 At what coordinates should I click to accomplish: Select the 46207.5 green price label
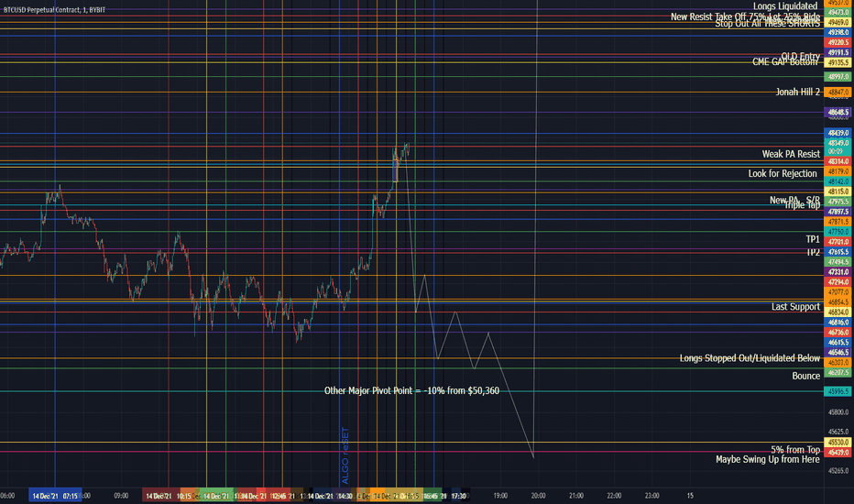tap(838, 373)
